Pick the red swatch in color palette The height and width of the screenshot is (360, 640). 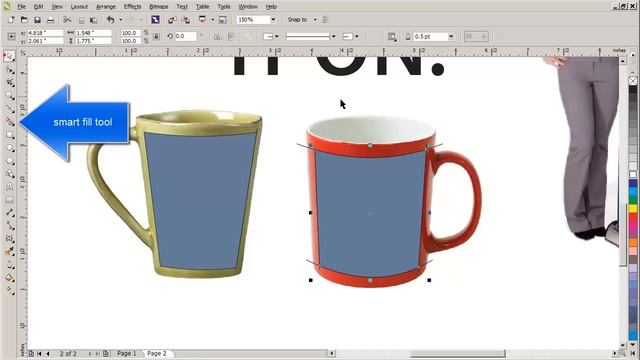click(633, 217)
